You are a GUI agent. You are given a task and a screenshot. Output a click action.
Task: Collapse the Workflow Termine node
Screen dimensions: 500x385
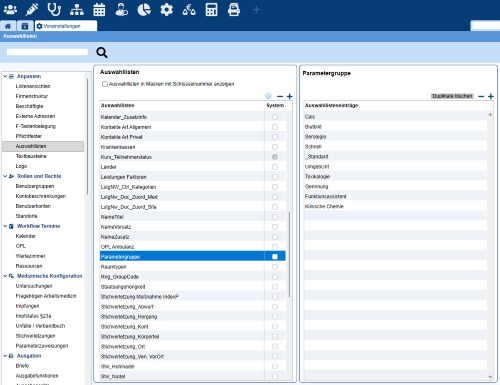(x=5, y=226)
